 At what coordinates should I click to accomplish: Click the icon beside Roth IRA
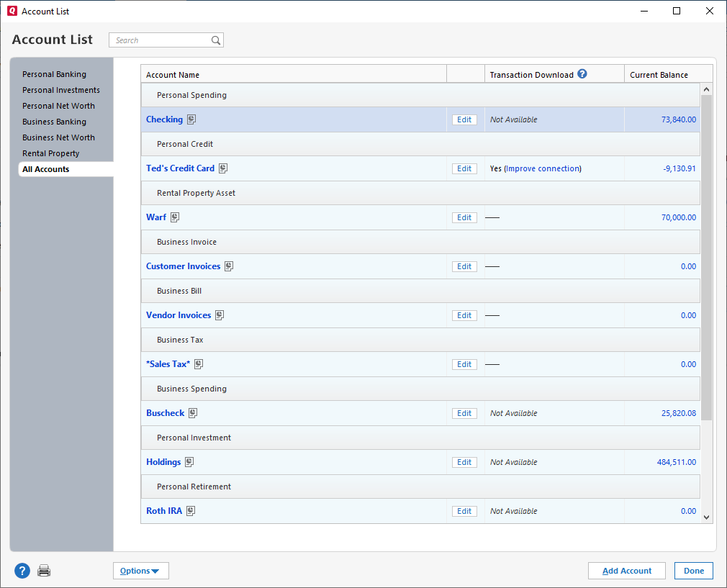190,510
